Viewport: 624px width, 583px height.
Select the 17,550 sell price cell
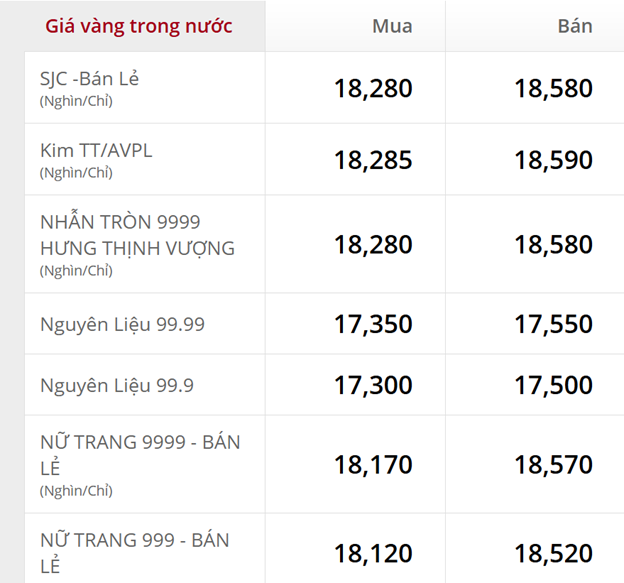(553, 324)
